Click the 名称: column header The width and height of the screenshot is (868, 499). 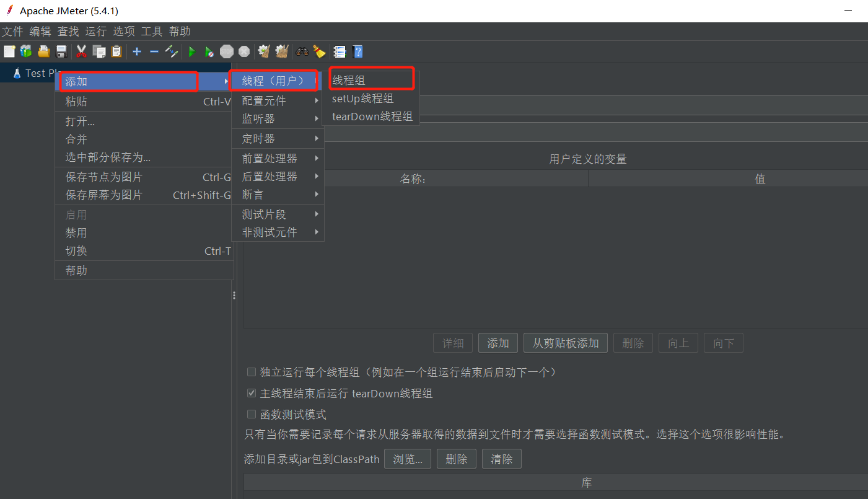[x=413, y=179]
